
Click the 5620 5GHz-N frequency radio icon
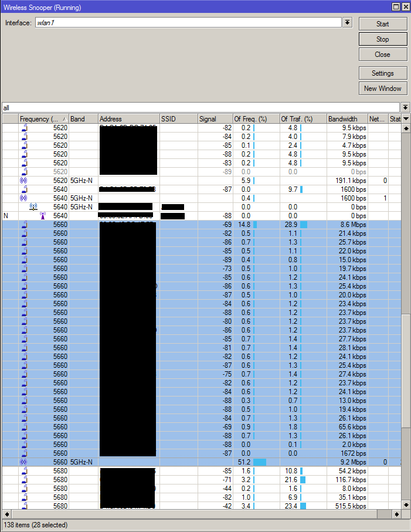(x=23, y=181)
